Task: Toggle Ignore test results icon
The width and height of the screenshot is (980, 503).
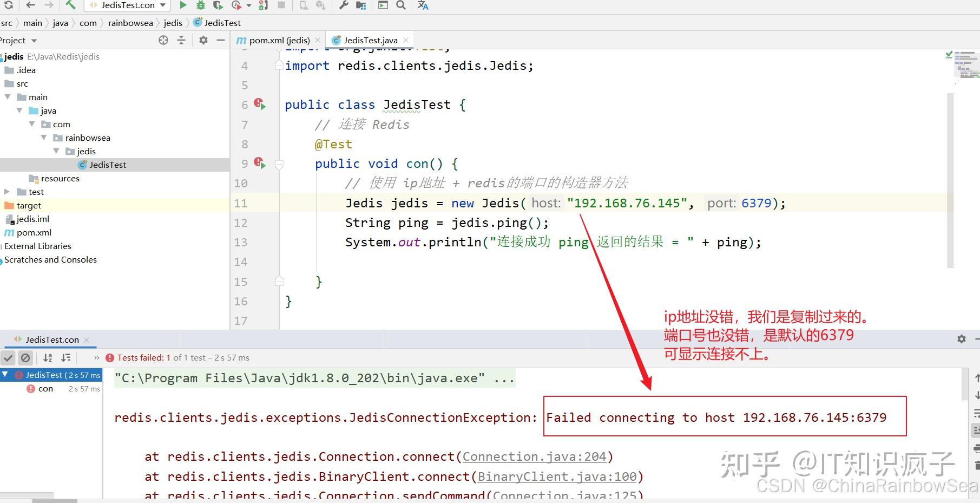Action: coord(25,357)
